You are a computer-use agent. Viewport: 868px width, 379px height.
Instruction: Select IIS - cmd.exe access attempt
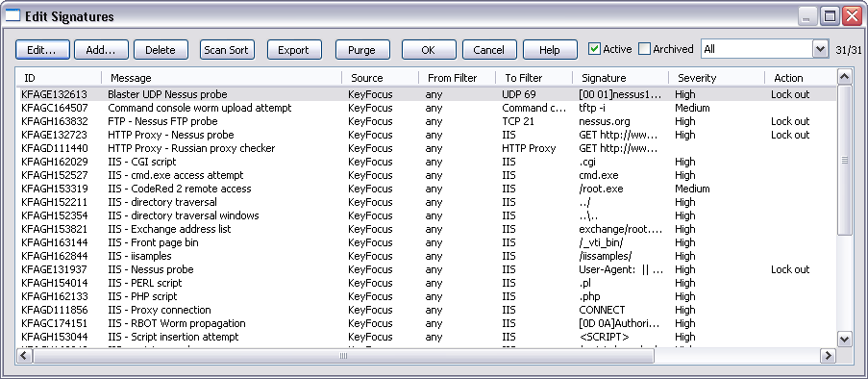tap(426, 175)
